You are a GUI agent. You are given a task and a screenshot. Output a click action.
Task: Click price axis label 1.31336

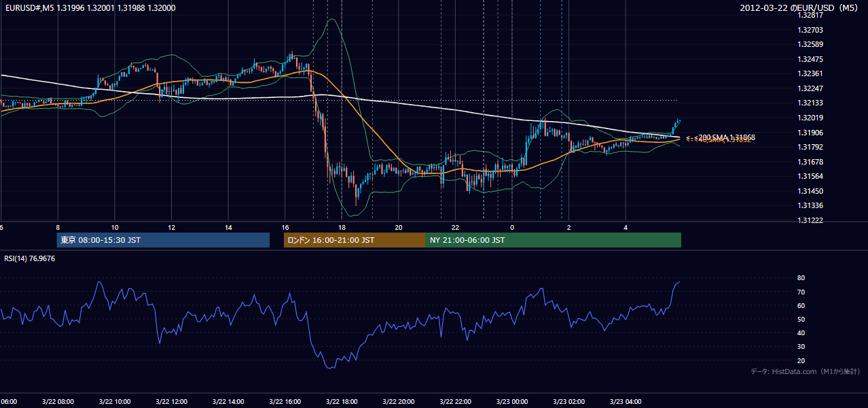pos(811,205)
